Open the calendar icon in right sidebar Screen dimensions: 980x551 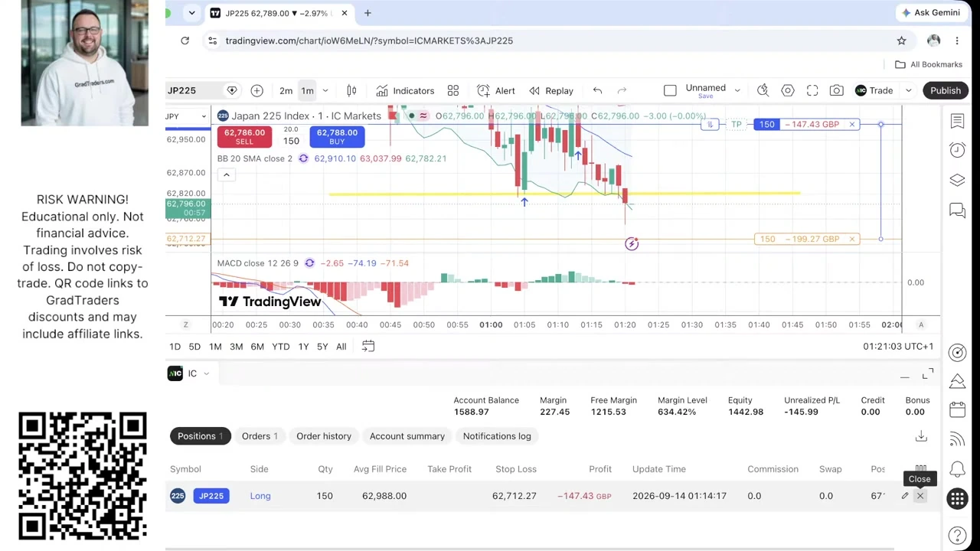[957, 410]
